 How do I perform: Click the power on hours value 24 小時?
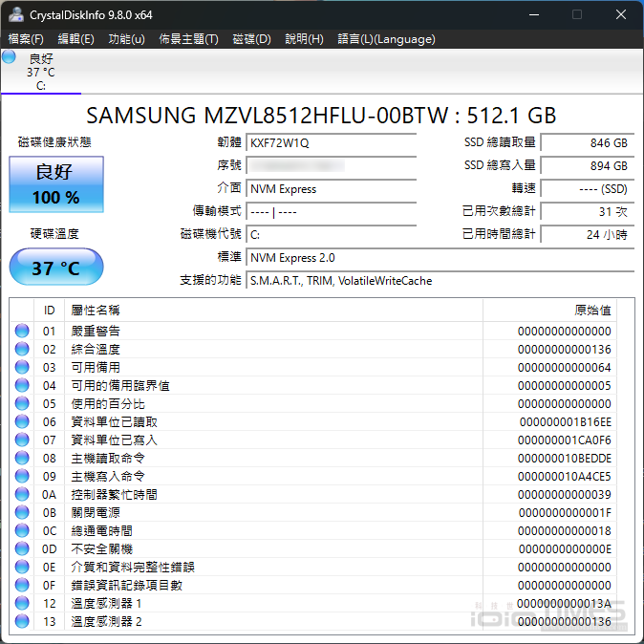tap(588, 235)
